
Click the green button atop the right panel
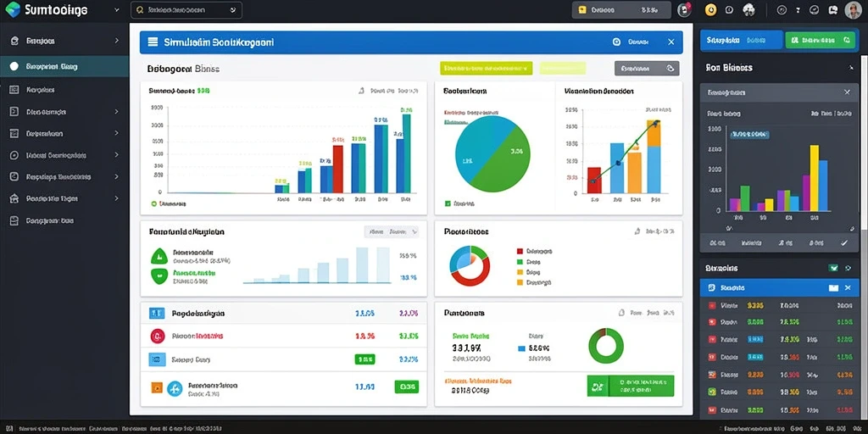pyautogui.click(x=820, y=41)
